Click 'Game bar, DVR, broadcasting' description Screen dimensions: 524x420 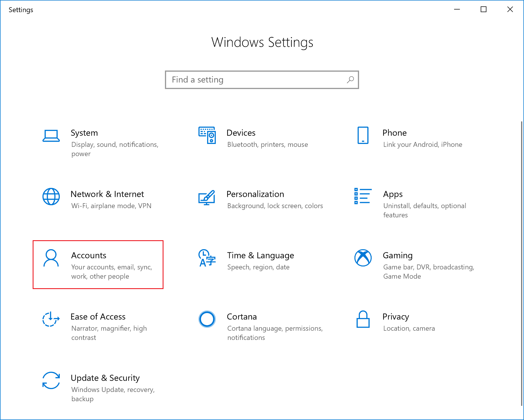[x=429, y=267]
